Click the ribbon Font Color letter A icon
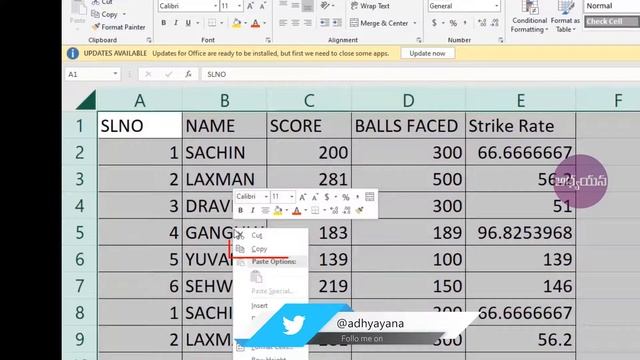Viewport: 640px width, 360px height. tap(256, 23)
